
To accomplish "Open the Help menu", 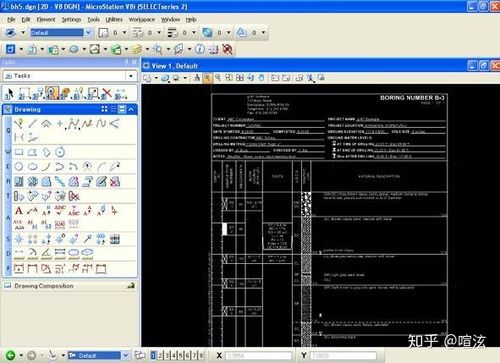I will [x=191, y=20].
